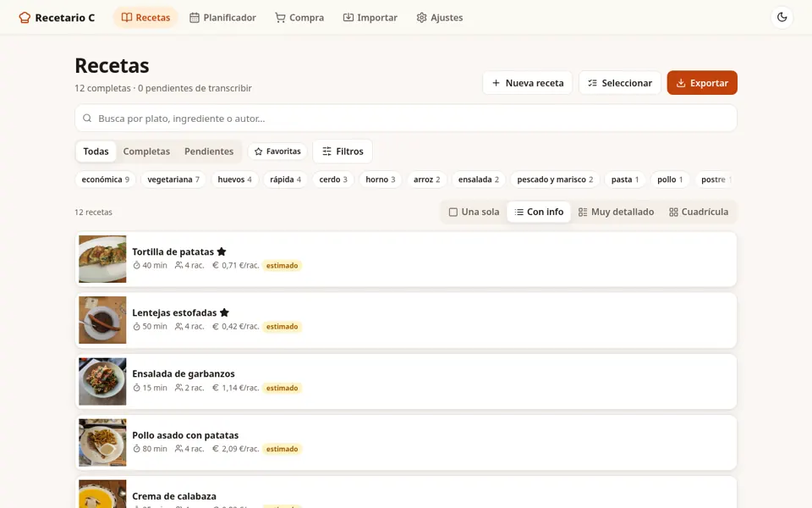Image resolution: width=812 pixels, height=508 pixels.
Task: Open the Tortilla de patatas recipe title
Action: coord(173,251)
